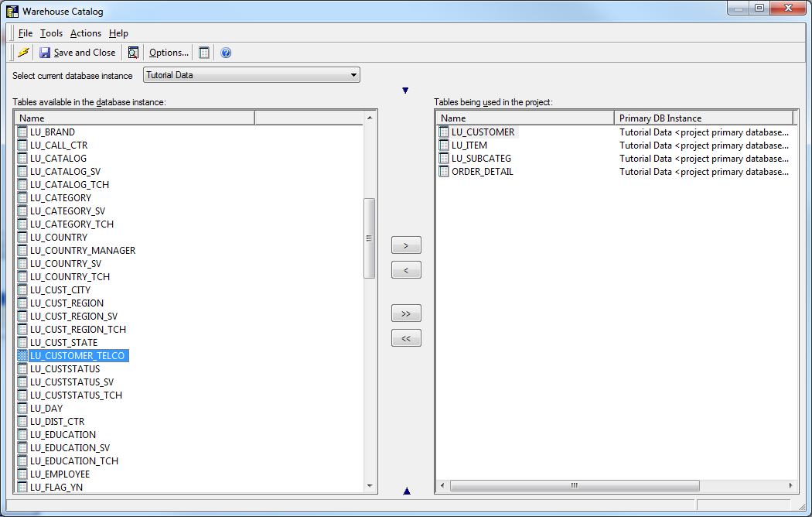Select LU_COUNTRY_MANAGER in available tables
This screenshot has height=517, width=812.
(x=83, y=251)
